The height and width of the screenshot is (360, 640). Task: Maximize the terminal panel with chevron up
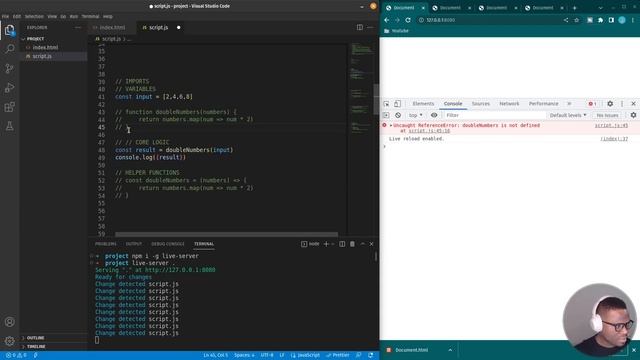(362, 244)
